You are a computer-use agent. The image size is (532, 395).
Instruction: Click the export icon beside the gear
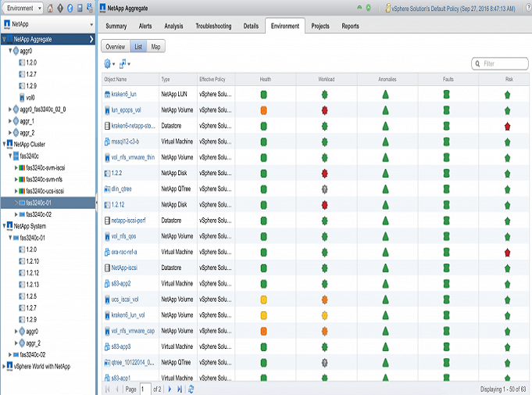[x=123, y=63]
